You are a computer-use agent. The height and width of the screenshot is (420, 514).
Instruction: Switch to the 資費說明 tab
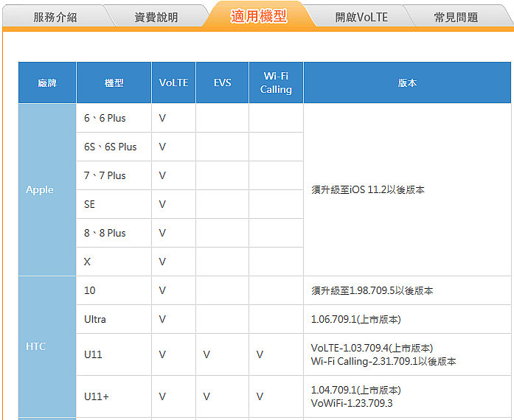coord(156,17)
